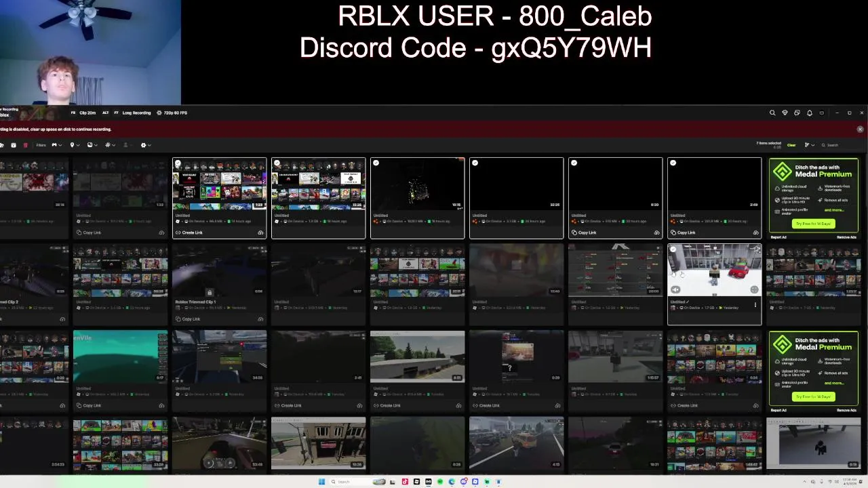Click Copy Link on the 6:30 clip

tap(585, 232)
